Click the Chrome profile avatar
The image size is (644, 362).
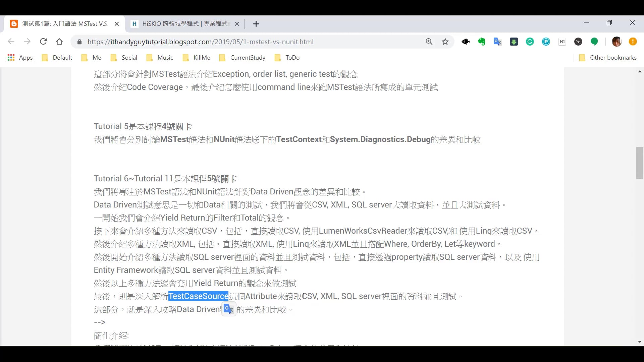[617, 42]
